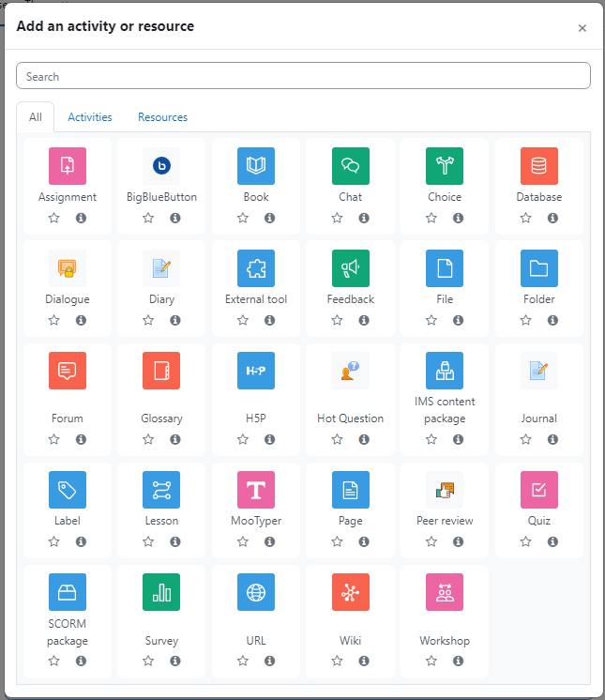Switch to the Resources tab
Viewport: 605px width, 700px height.
163,117
